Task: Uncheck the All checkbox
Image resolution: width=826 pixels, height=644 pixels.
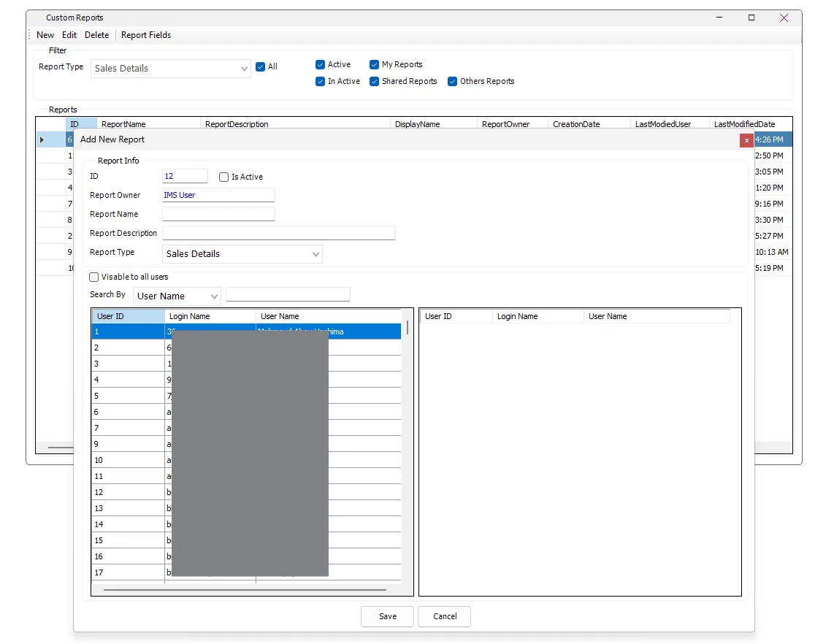Action: pos(260,67)
